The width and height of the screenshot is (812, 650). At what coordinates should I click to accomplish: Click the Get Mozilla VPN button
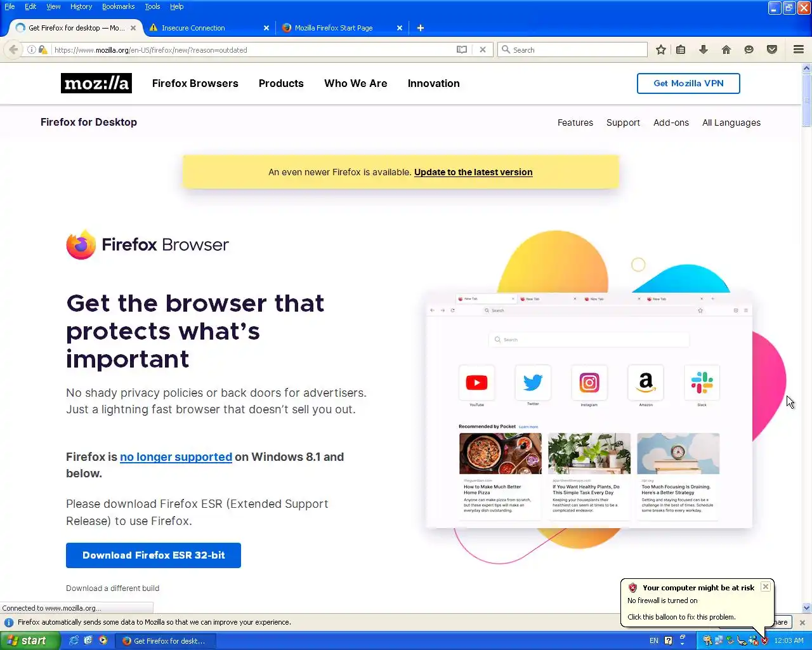point(688,83)
